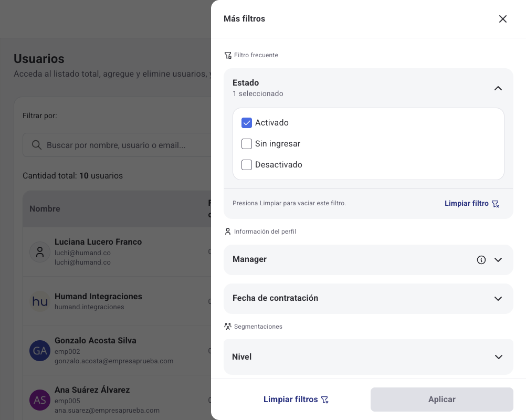Screen dimensions: 526x420
Task: Collapse the Estado filter section
Action: point(498,88)
